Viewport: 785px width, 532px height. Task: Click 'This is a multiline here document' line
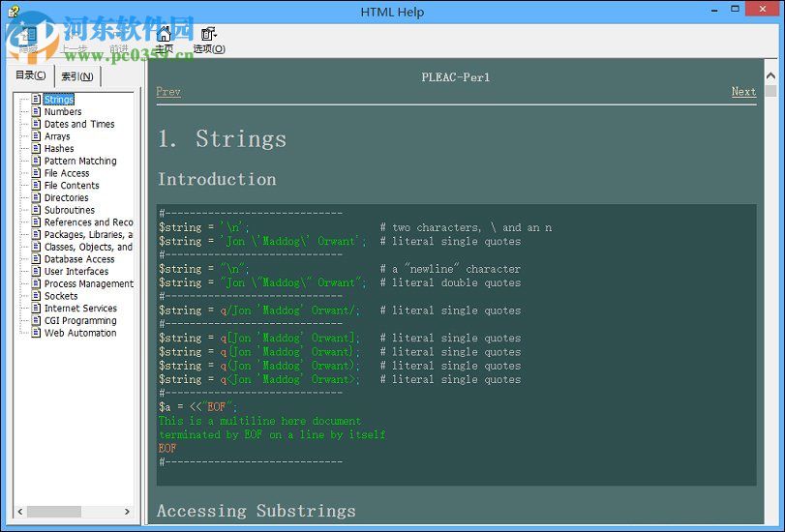pos(259,421)
